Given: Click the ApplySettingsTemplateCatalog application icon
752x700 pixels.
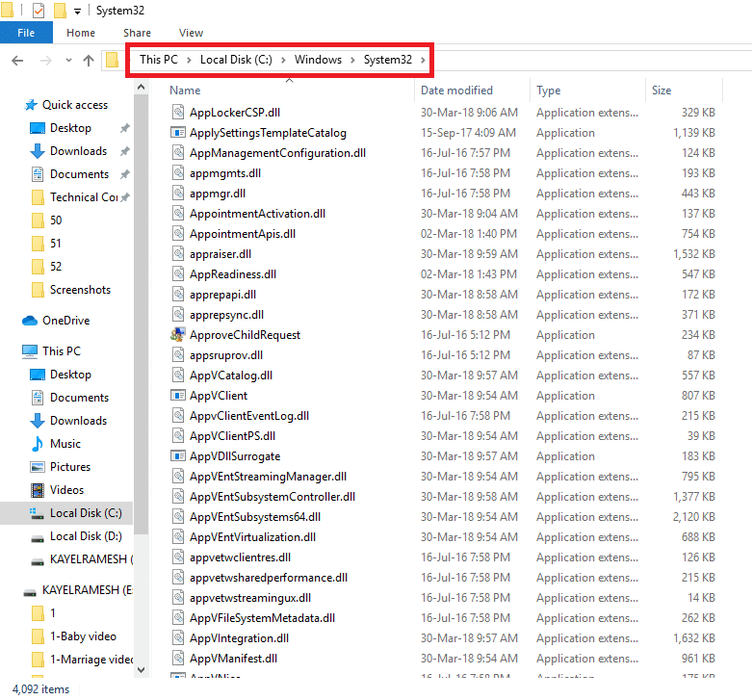Looking at the screenshot, I should click(178, 132).
